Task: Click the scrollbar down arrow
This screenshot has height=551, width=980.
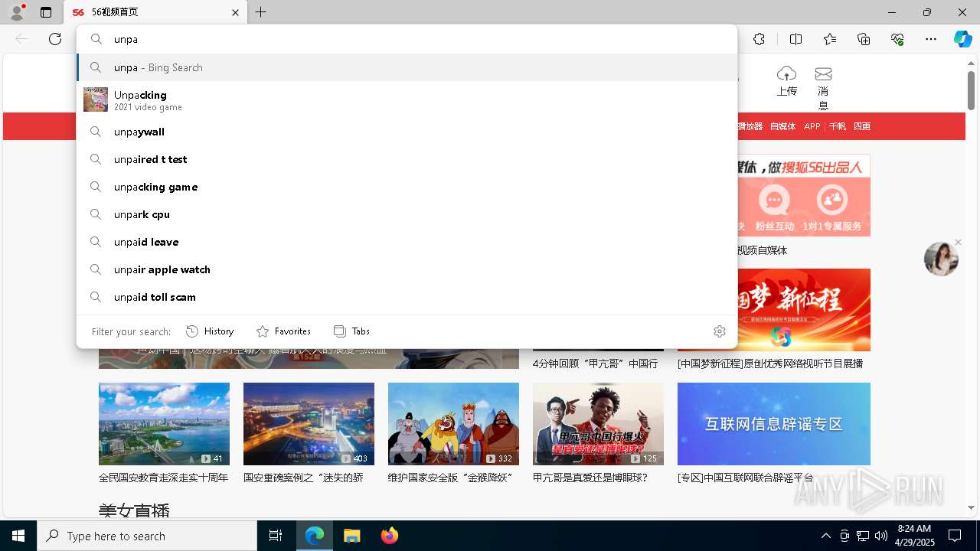Action: [971, 507]
